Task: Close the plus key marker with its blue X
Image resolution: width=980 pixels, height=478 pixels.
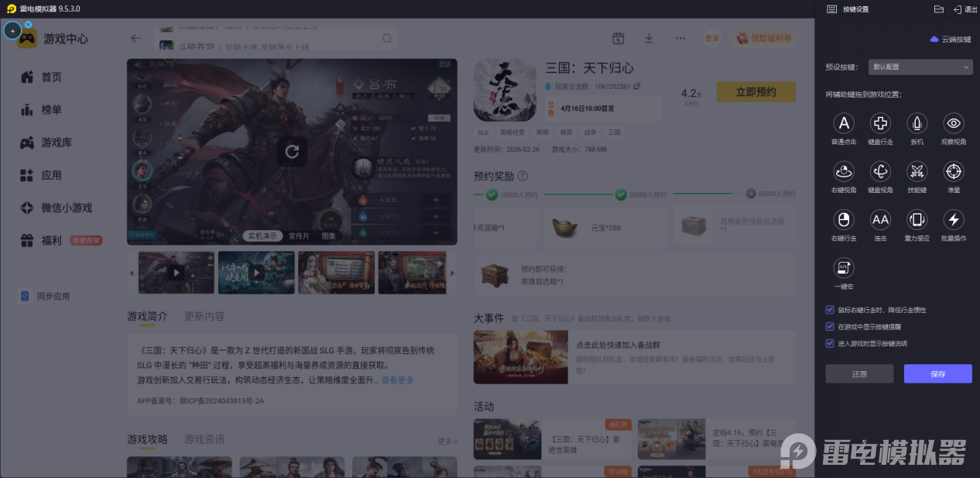Action: 29,24
